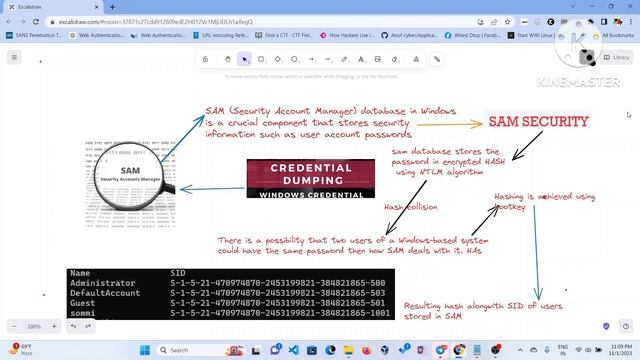
Task: Show hidden system tray icons
Action: 520,350
